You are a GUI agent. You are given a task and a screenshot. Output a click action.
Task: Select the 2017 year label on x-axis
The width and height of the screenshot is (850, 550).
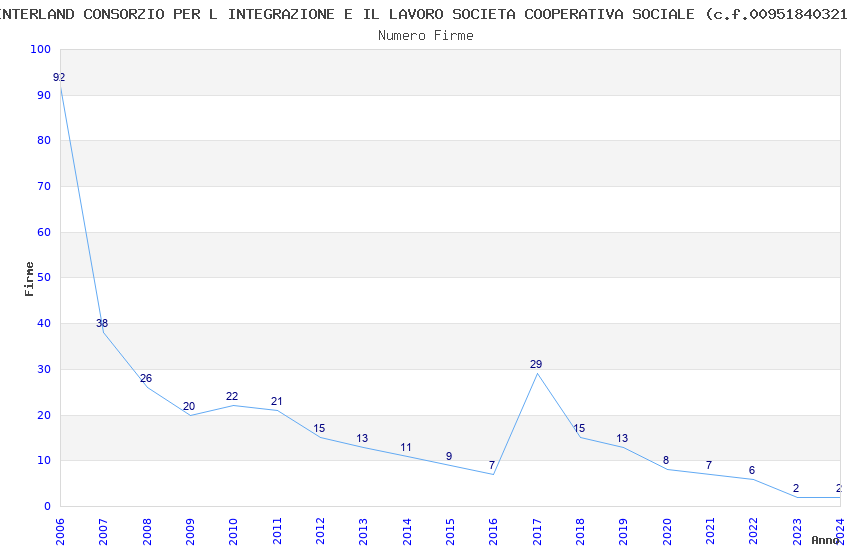(537, 532)
